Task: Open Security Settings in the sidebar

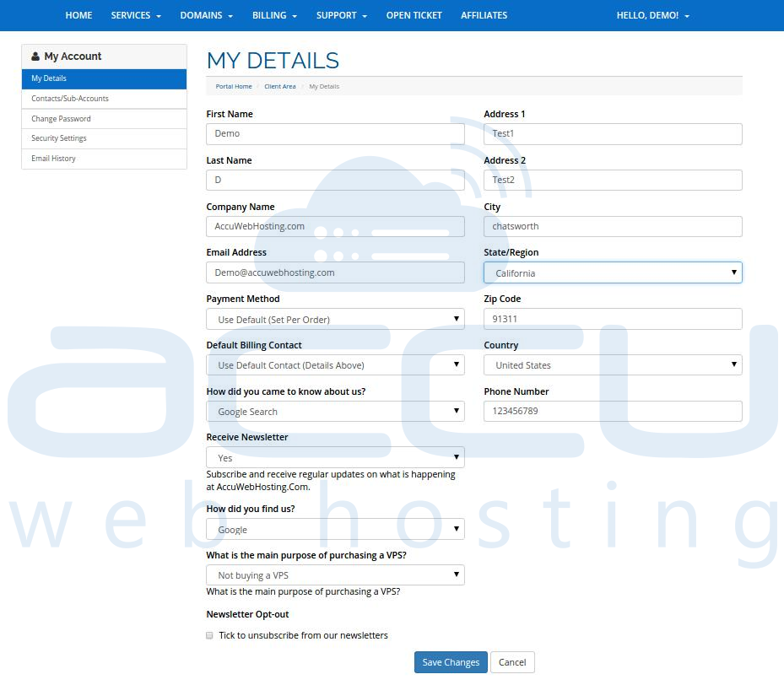Action: point(104,138)
